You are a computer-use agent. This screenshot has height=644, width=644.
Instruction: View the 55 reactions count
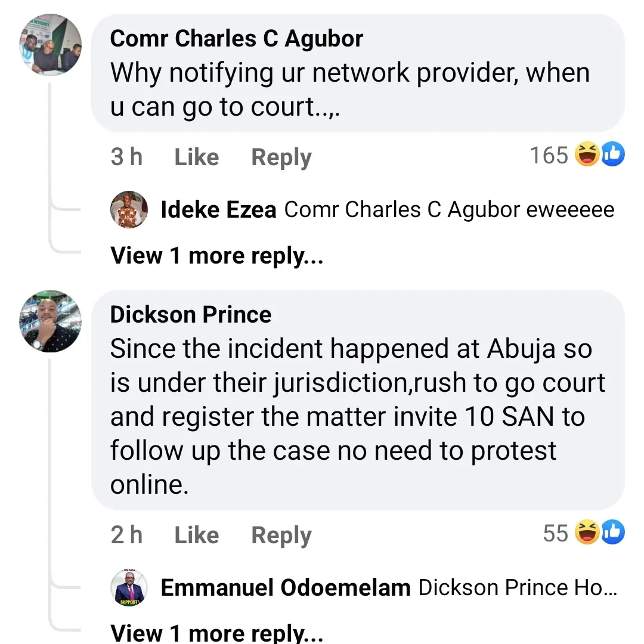click(x=555, y=532)
